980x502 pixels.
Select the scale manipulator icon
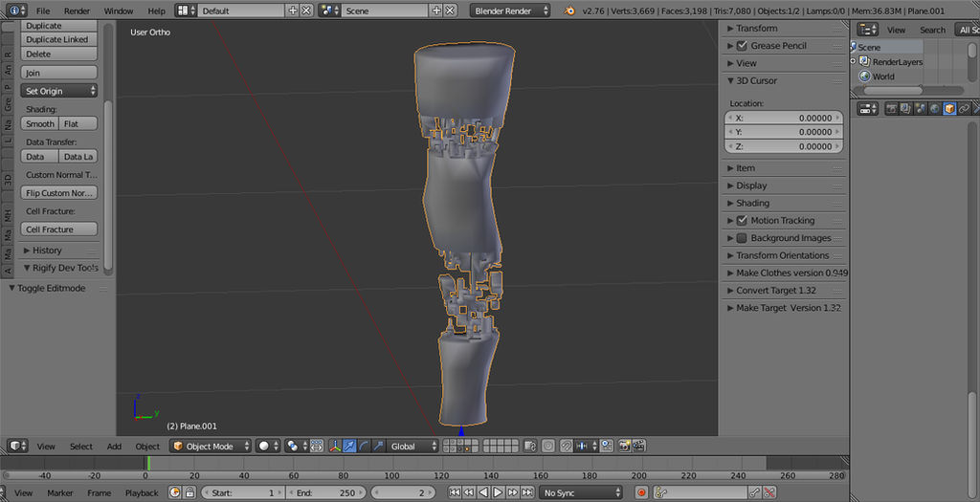(378, 447)
